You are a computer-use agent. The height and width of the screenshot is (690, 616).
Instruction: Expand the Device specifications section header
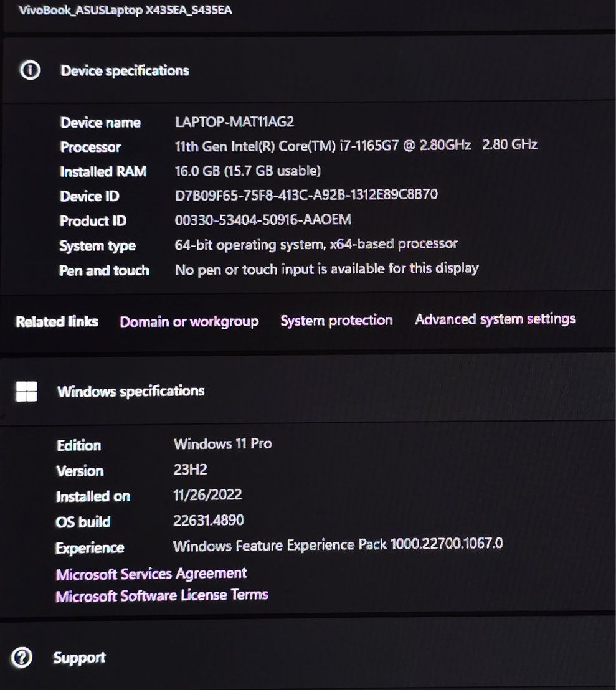click(308, 70)
